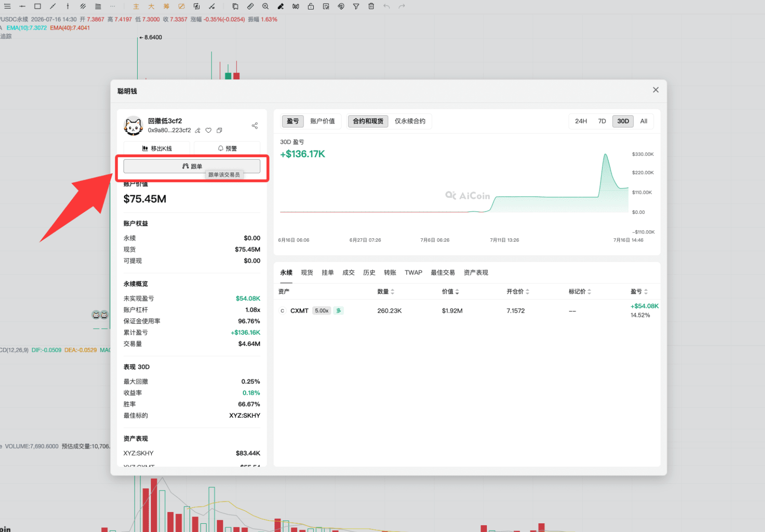Viewport: 765px width, 532px height.
Task: Open the 转账 tab
Action: point(390,273)
